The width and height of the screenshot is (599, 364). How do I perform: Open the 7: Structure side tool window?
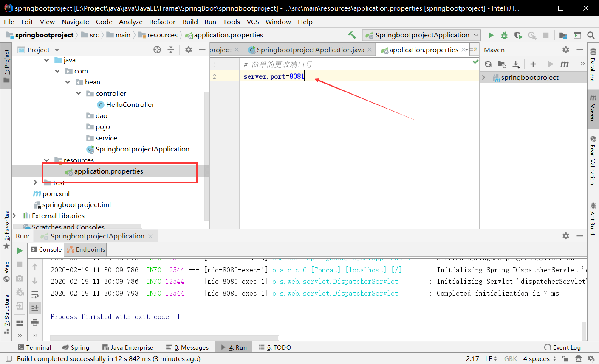(x=6, y=314)
